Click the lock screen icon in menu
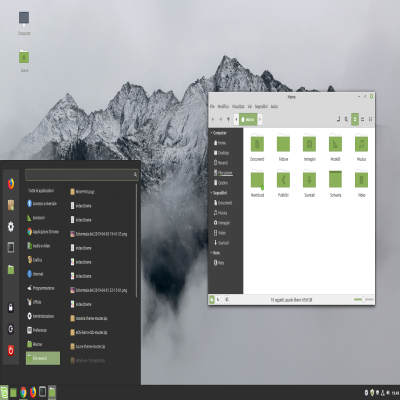400x400 pixels. (x=11, y=307)
